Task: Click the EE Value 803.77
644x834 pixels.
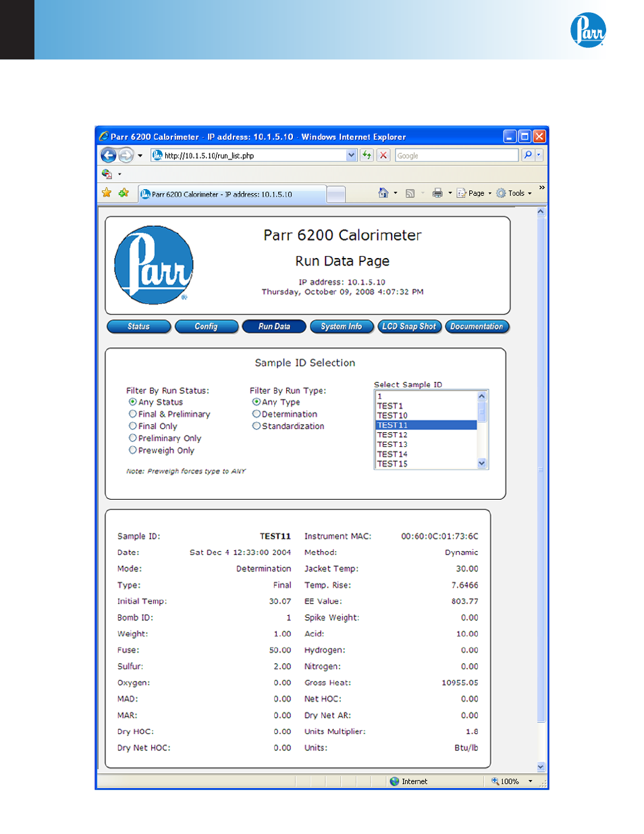Action: tap(464, 601)
